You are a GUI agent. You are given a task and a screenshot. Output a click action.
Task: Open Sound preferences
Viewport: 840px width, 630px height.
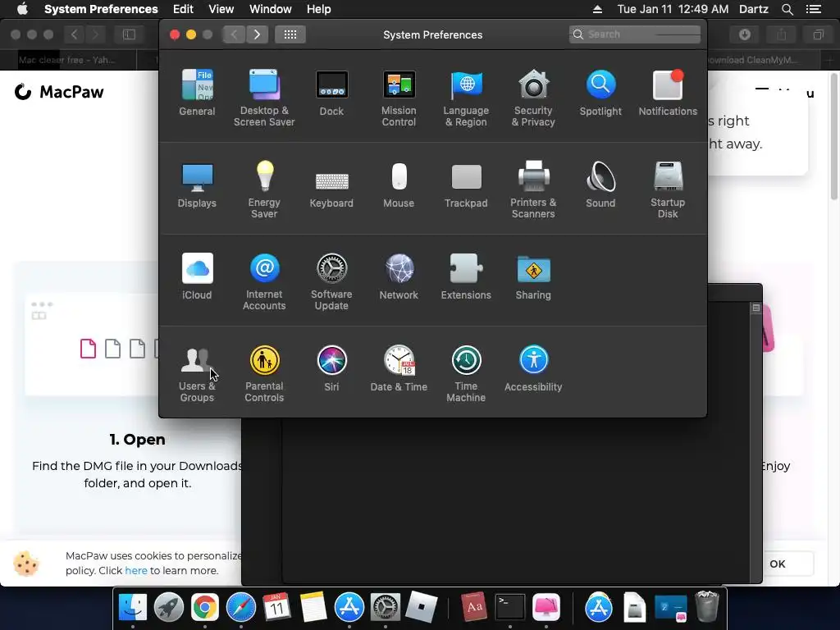coord(600,185)
